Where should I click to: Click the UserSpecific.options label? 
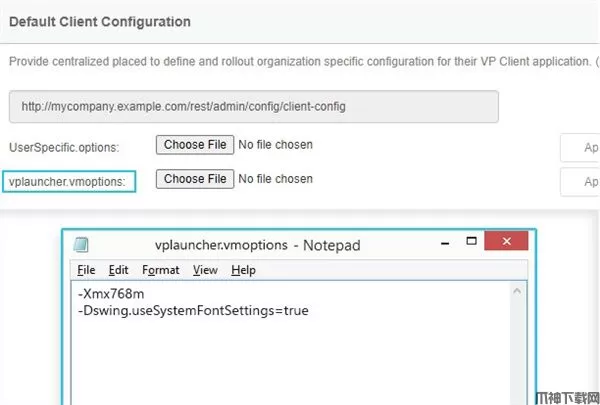pyautogui.click(x=63, y=147)
